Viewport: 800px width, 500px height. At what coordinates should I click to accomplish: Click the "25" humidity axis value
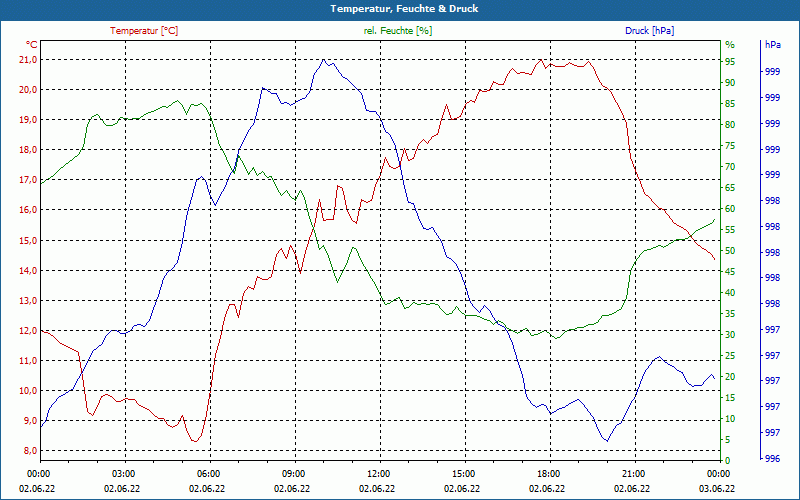(x=730, y=356)
